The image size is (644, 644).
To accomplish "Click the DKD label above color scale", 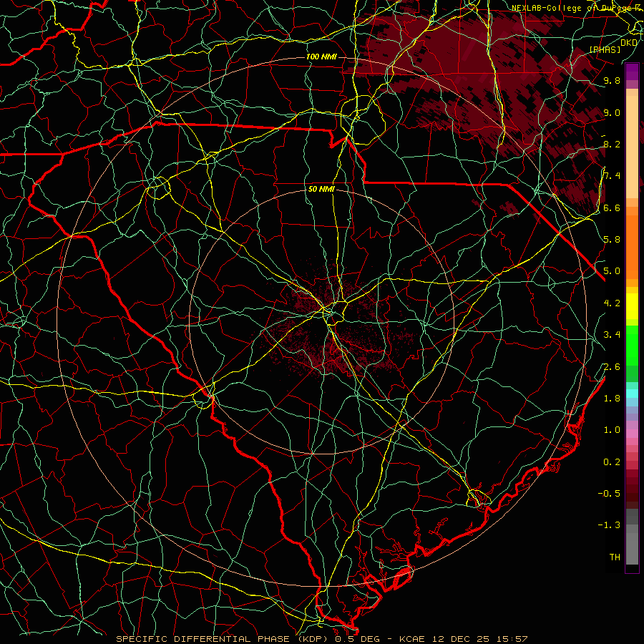I will (629, 43).
